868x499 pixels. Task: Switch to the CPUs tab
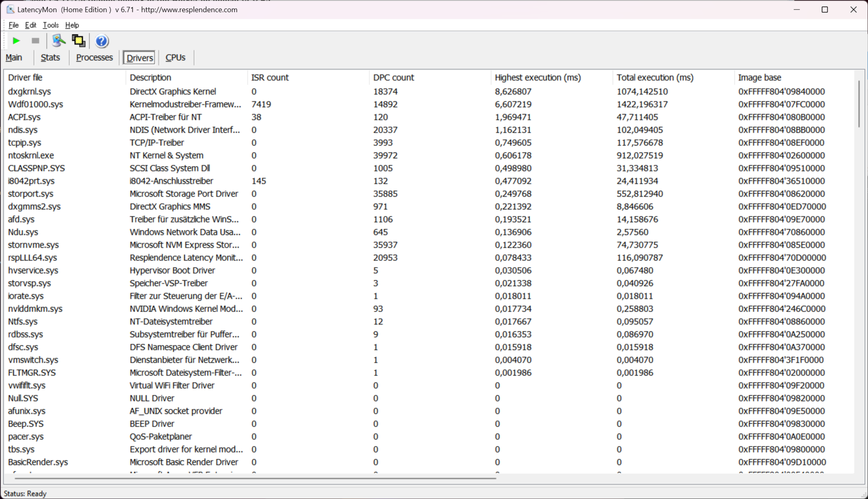(x=175, y=58)
